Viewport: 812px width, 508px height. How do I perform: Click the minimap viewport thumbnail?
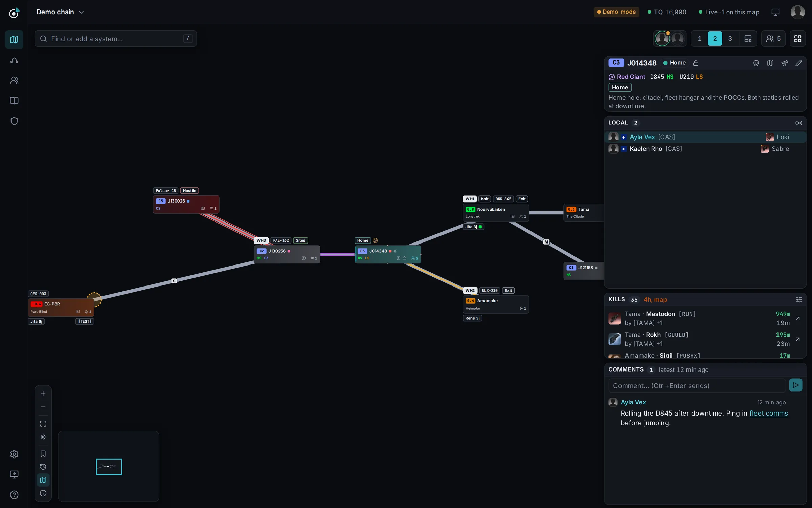click(109, 467)
